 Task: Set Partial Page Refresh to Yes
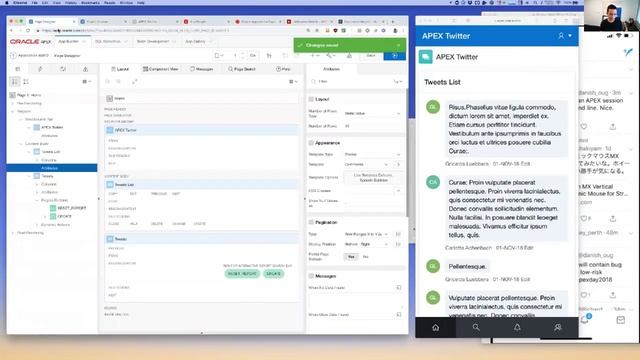(351, 257)
